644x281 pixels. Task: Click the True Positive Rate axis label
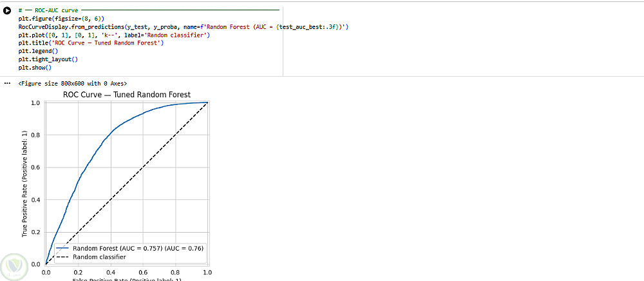click(x=24, y=182)
